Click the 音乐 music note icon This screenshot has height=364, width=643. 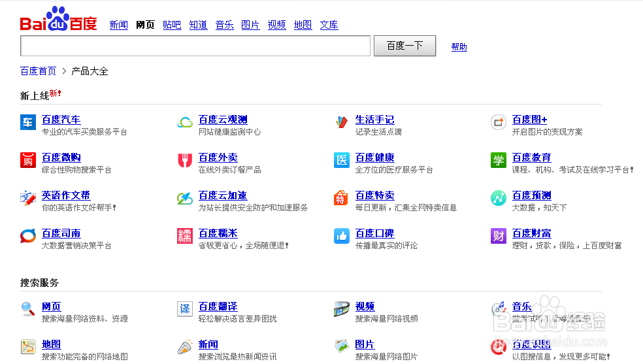pos(498,308)
